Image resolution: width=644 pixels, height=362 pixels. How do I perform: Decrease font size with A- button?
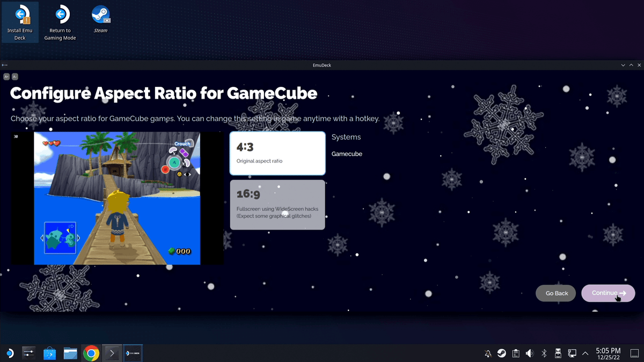(15, 77)
